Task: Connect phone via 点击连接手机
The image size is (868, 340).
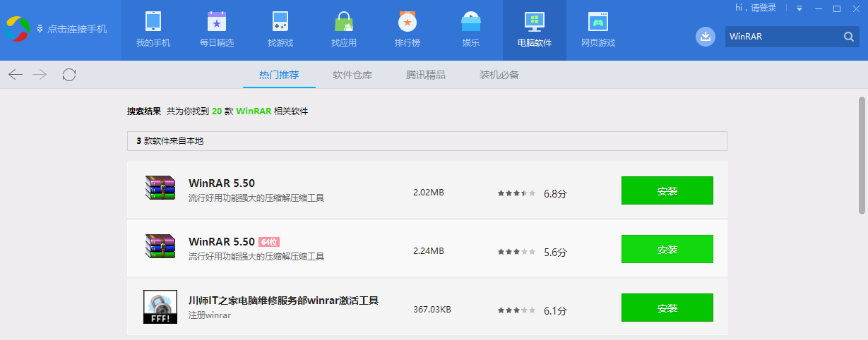Action: pyautogui.click(x=72, y=29)
